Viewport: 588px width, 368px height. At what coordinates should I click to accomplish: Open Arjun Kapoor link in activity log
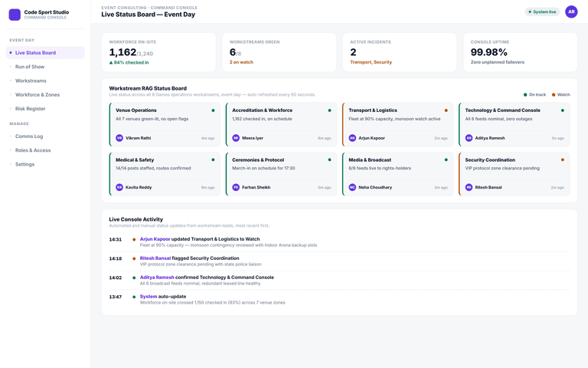pyautogui.click(x=155, y=239)
